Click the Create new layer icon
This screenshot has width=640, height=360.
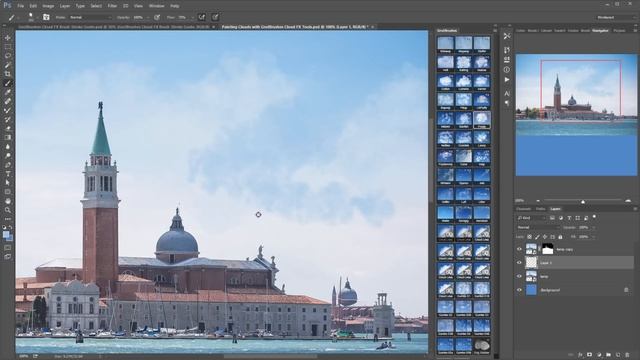pos(618,355)
